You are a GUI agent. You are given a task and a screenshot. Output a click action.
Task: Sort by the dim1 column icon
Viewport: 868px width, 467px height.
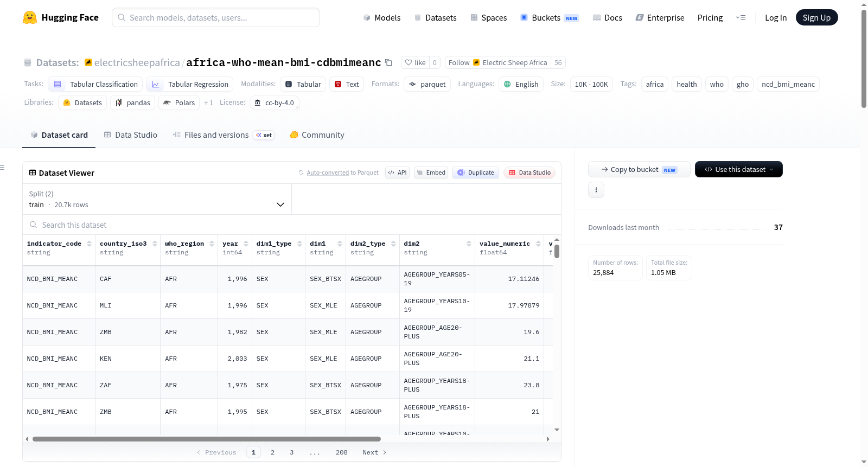340,244
